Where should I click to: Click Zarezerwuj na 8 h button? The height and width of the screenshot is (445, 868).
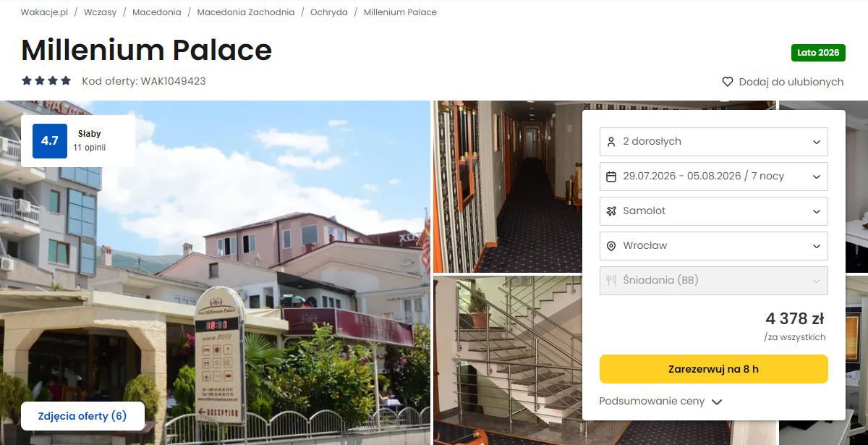[713, 369]
